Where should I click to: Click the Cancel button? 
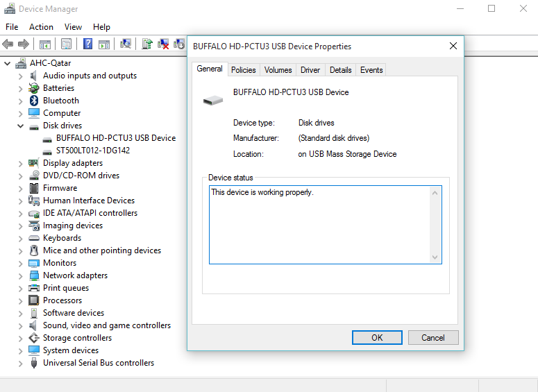coord(433,337)
